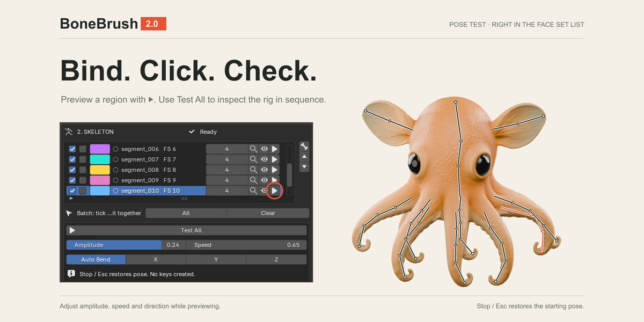Move the selected segment down with the down arrow

click(304, 167)
